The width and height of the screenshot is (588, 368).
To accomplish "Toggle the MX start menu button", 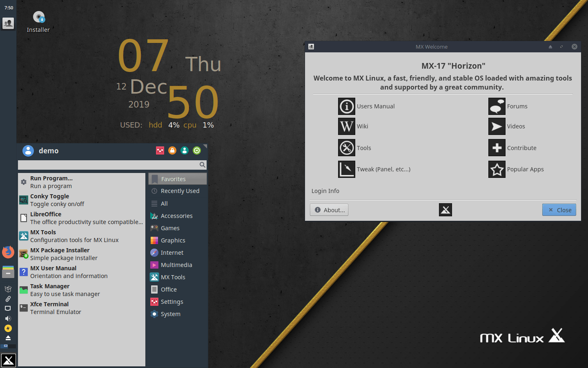I will (x=8, y=360).
